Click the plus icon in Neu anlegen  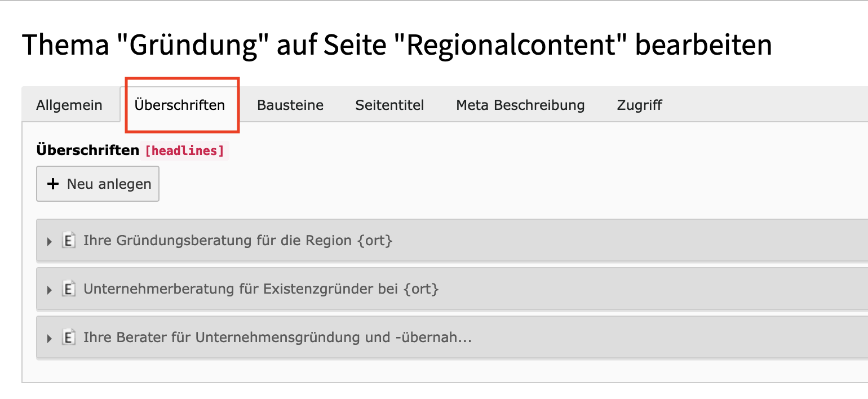(x=53, y=184)
